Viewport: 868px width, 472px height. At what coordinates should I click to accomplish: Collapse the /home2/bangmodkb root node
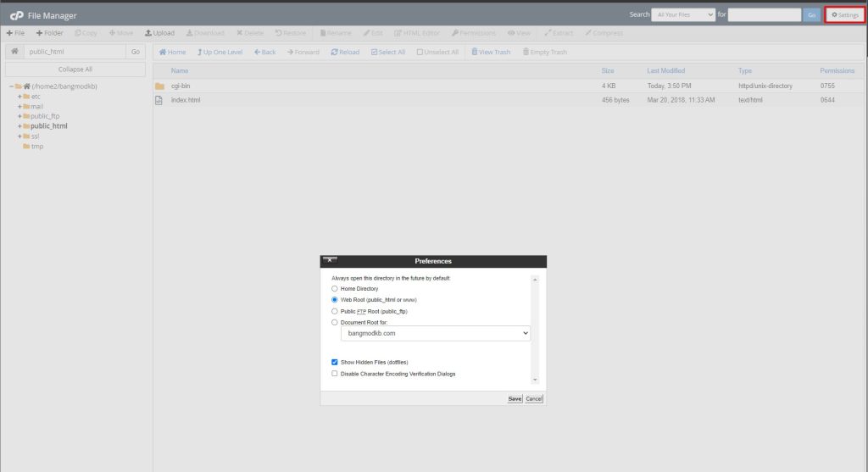point(11,86)
